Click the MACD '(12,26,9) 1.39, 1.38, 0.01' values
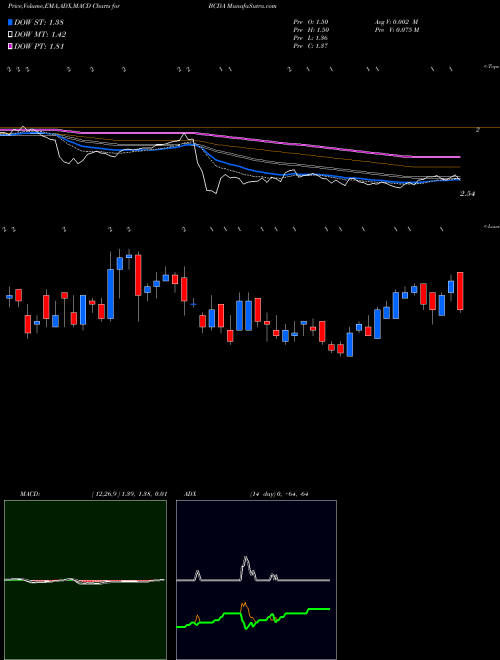Screen dimensions: 500x660 [x=130, y=494]
